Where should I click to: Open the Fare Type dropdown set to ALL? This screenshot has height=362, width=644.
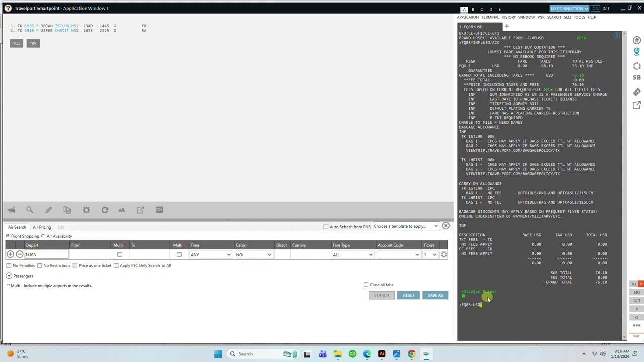pos(353,255)
